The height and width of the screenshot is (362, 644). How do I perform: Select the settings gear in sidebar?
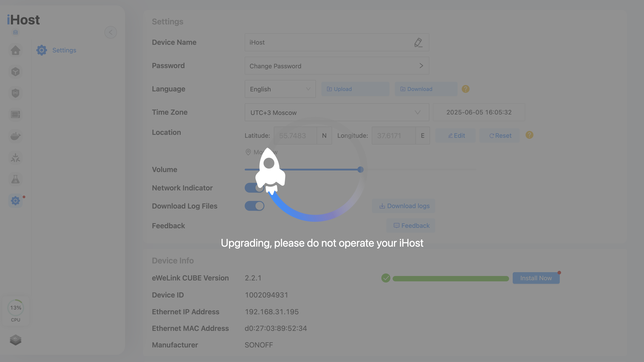15,200
